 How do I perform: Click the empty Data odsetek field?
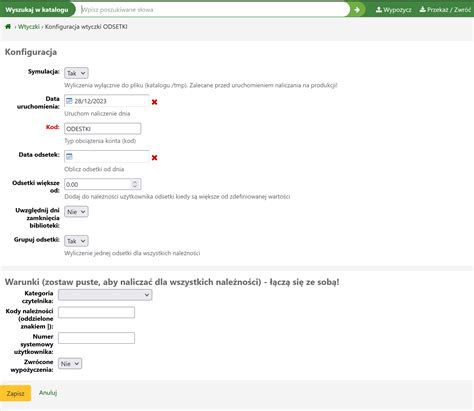(x=107, y=156)
